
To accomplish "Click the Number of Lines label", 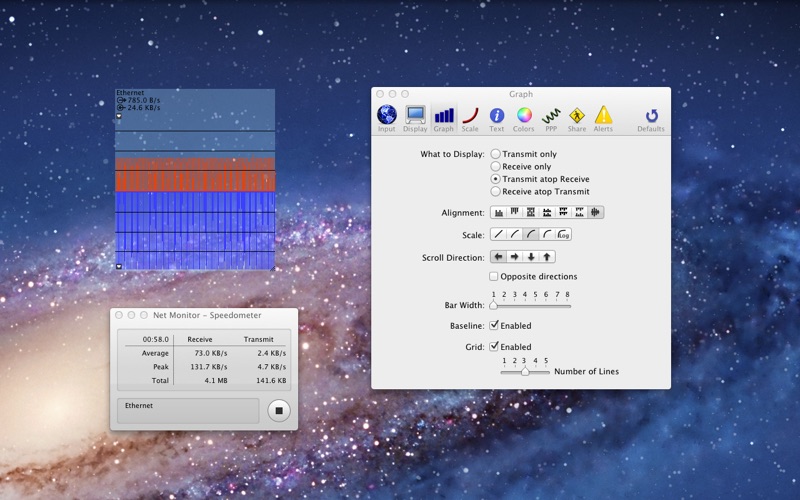I will (586, 371).
